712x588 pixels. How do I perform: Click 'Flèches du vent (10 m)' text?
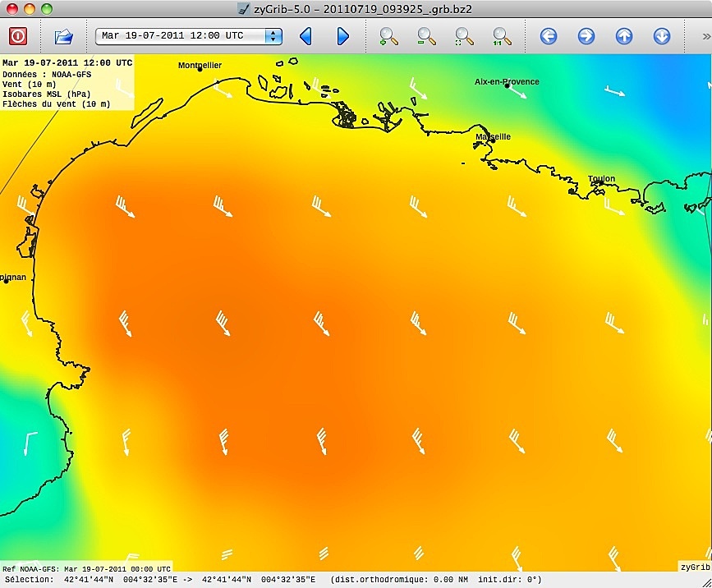[x=57, y=104]
